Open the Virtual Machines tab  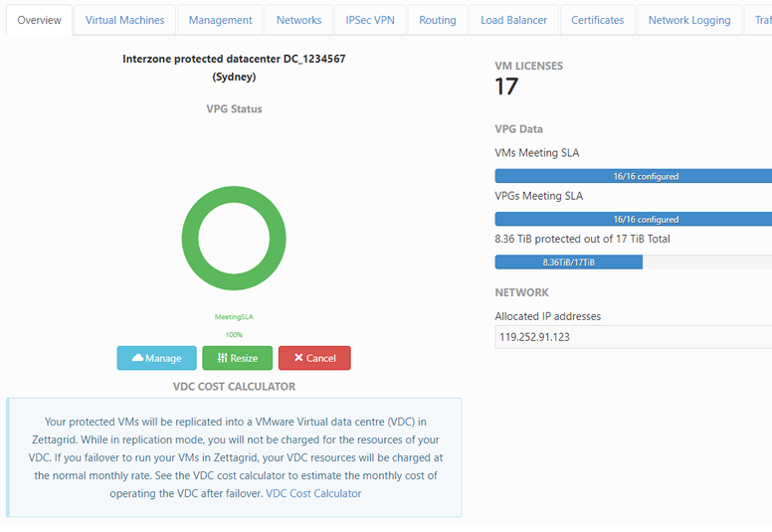(124, 20)
